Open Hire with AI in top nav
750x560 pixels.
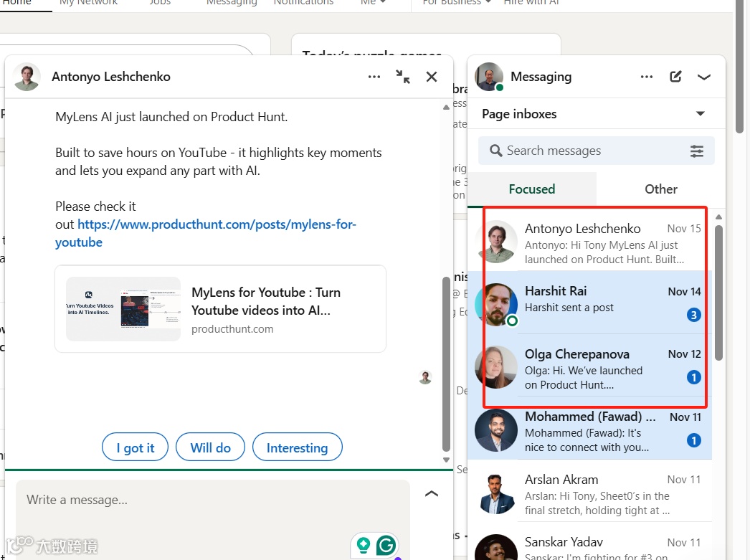[x=531, y=3]
